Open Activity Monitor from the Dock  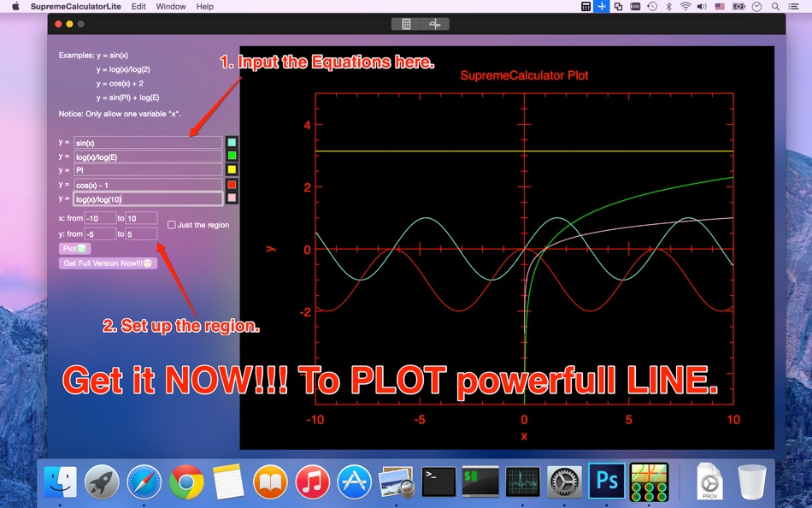pos(522,482)
